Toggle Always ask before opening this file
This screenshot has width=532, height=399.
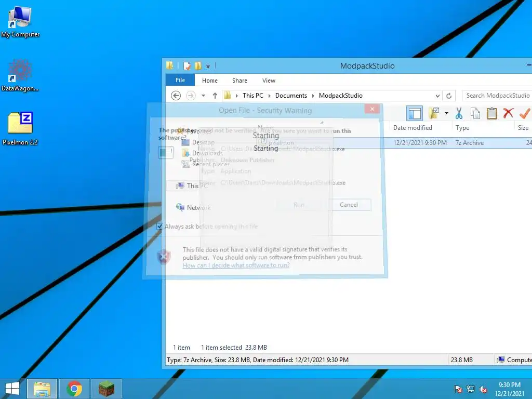pos(159,227)
